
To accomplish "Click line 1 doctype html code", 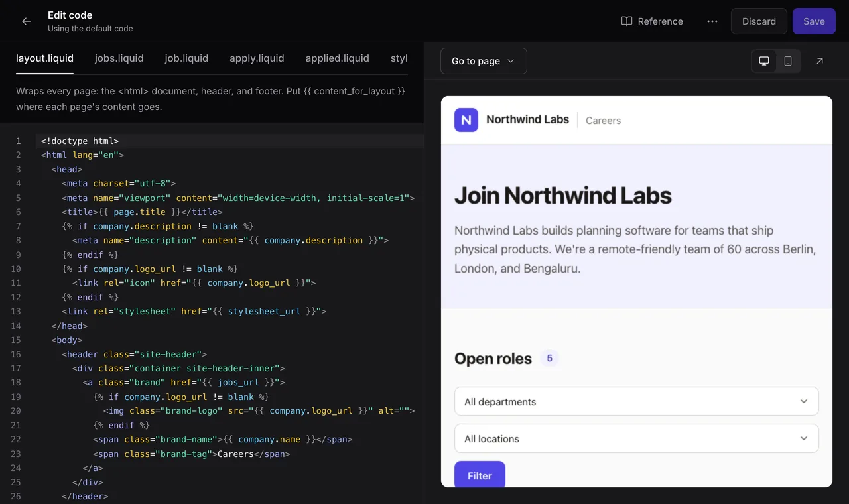I will (80, 141).
